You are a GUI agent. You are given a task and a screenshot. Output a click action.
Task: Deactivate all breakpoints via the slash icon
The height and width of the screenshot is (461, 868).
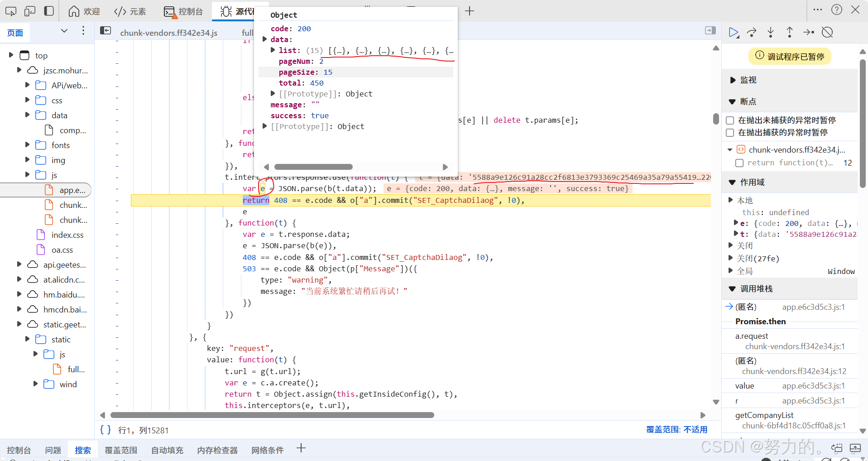[828, 32]
